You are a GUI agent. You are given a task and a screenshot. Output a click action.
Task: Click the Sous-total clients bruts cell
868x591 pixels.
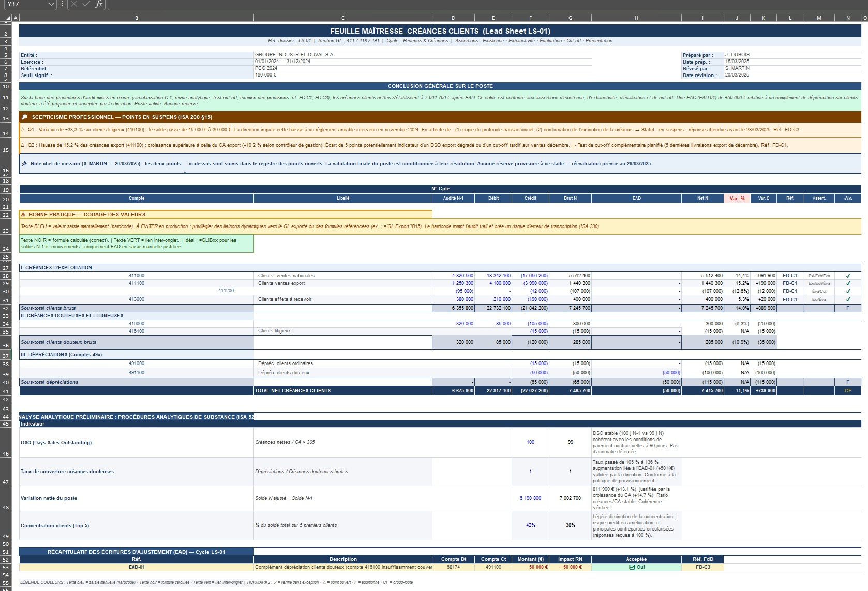point(137,308)
